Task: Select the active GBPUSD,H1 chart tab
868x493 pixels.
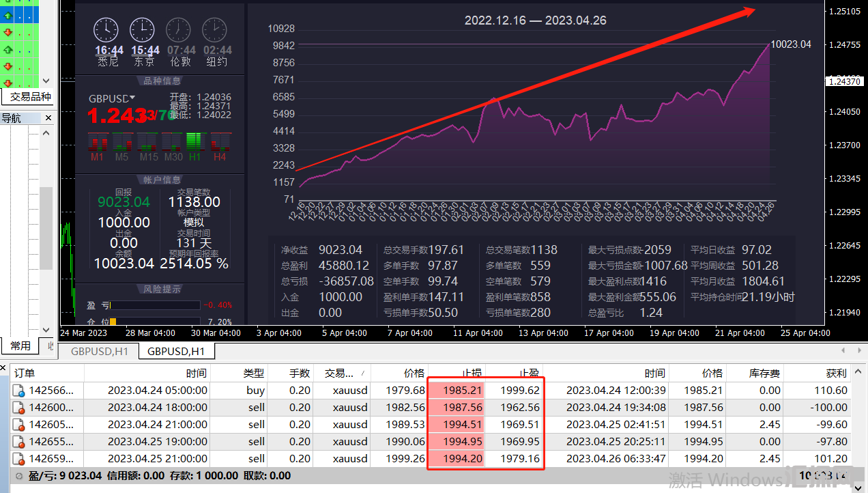Action: [x=176, y=352]
